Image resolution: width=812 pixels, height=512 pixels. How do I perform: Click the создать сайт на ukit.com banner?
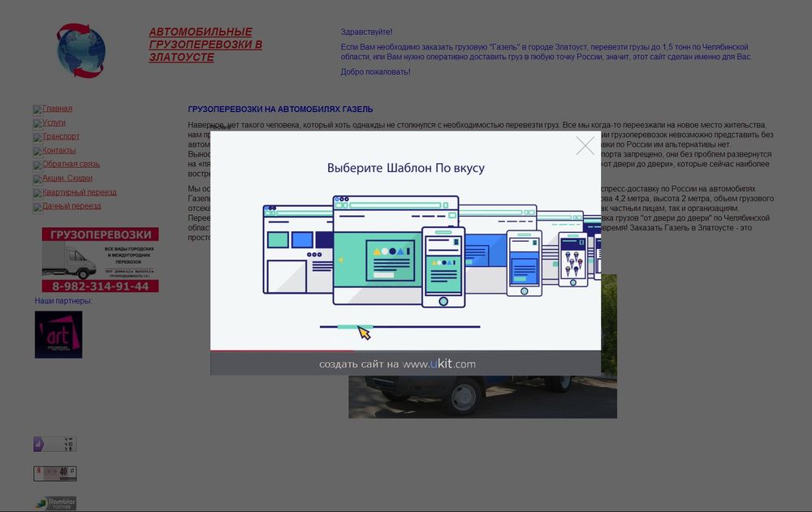pyautogui.click(x=405, y=364)
